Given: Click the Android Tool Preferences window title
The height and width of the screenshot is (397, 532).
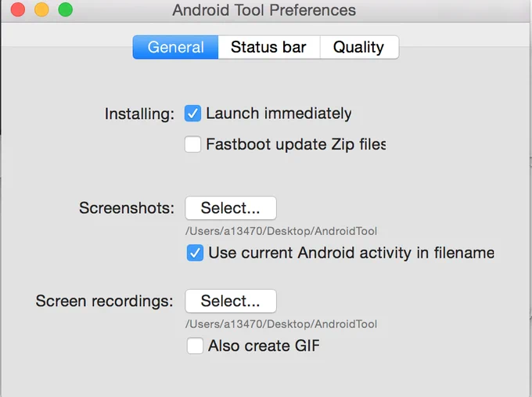Looking at the screenshot, I should tap(264, 10).
